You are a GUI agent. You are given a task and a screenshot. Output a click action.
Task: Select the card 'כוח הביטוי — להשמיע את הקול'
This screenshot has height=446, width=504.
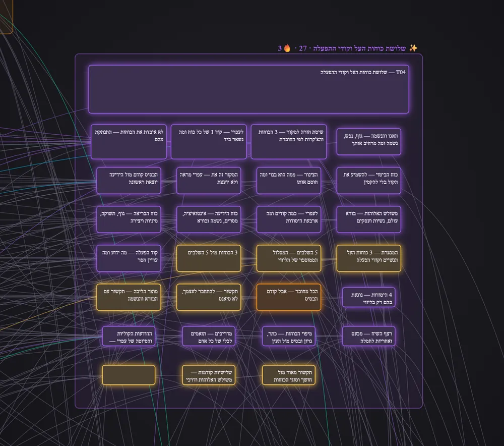[369, 181]
